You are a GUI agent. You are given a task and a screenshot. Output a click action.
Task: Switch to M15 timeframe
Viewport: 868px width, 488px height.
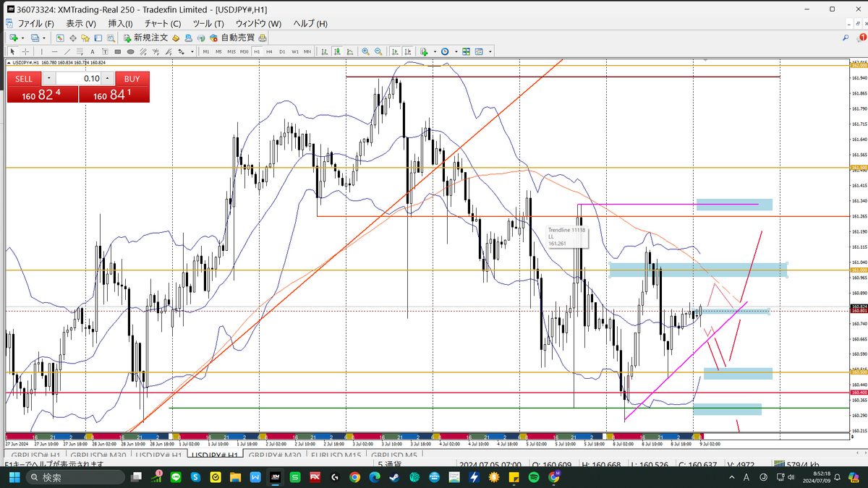231,51
